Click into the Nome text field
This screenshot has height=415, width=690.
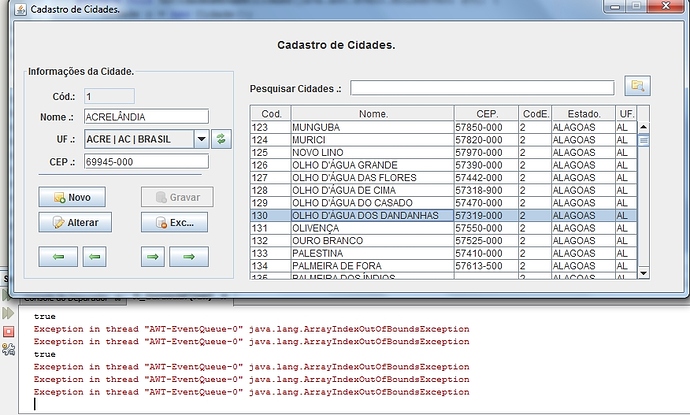(146, 117)
